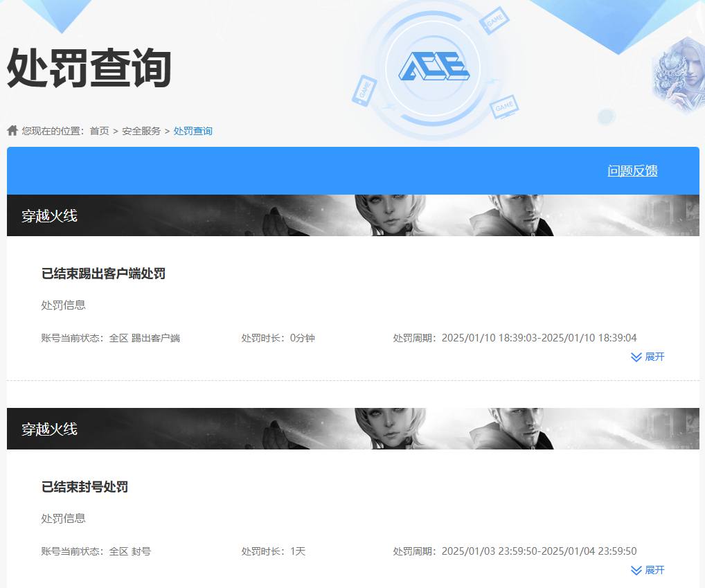Click 处罚查询 breadcrumb link
The height and width of the screenshot is (588, 705).
pos(193,131)
